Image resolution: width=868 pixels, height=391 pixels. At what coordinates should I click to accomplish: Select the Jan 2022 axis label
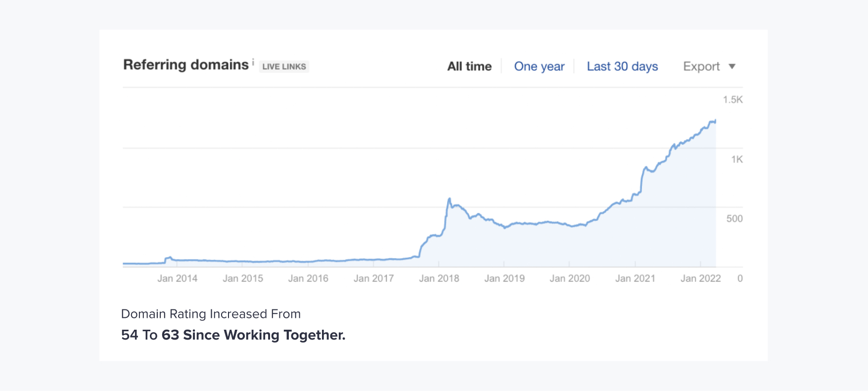pos(700,278)
